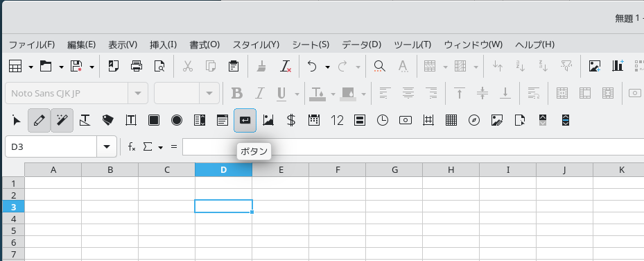Insert a Label field control
Viewport: 644px width, 261px height.
point(107,120)
